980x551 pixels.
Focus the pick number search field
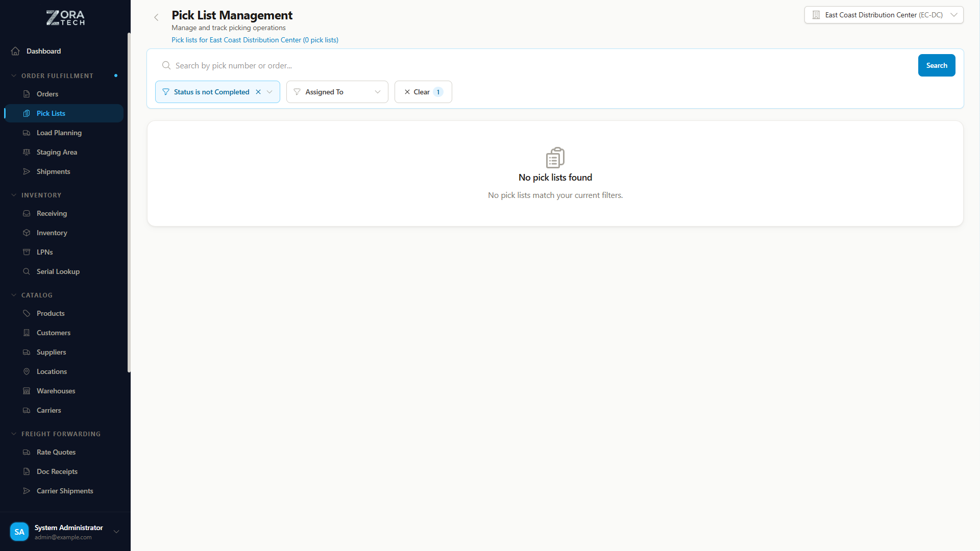[x=541, y=65]
